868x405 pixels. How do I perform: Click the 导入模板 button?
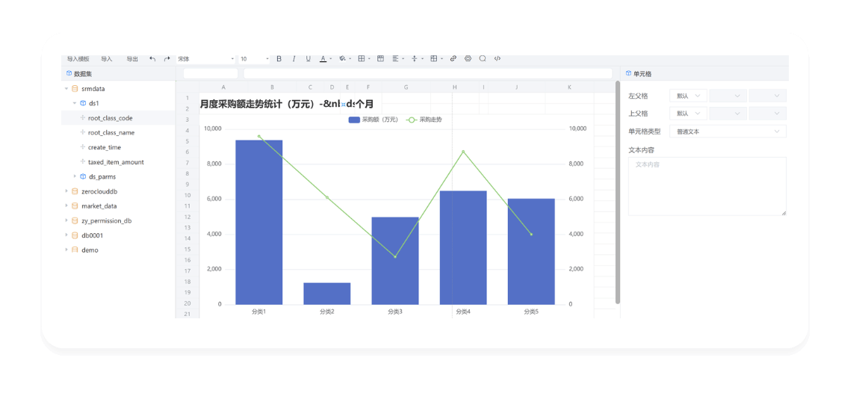click(x=78, y=58)
